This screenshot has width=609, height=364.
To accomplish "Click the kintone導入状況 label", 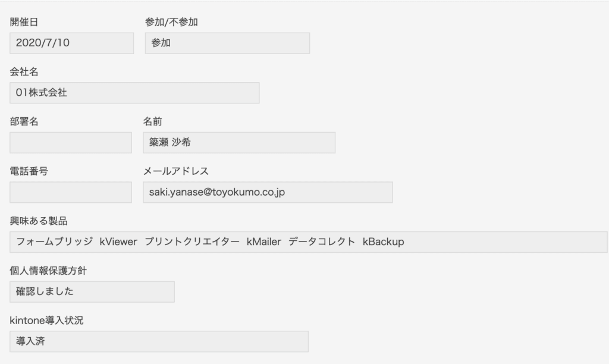I will click(46, 321).
